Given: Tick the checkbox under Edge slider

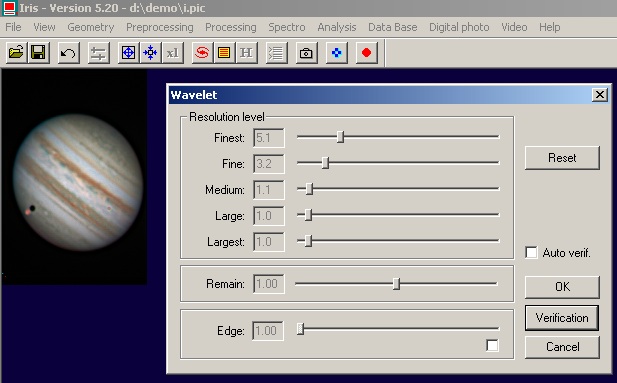Looking at the screenshot, I should 492,346.
